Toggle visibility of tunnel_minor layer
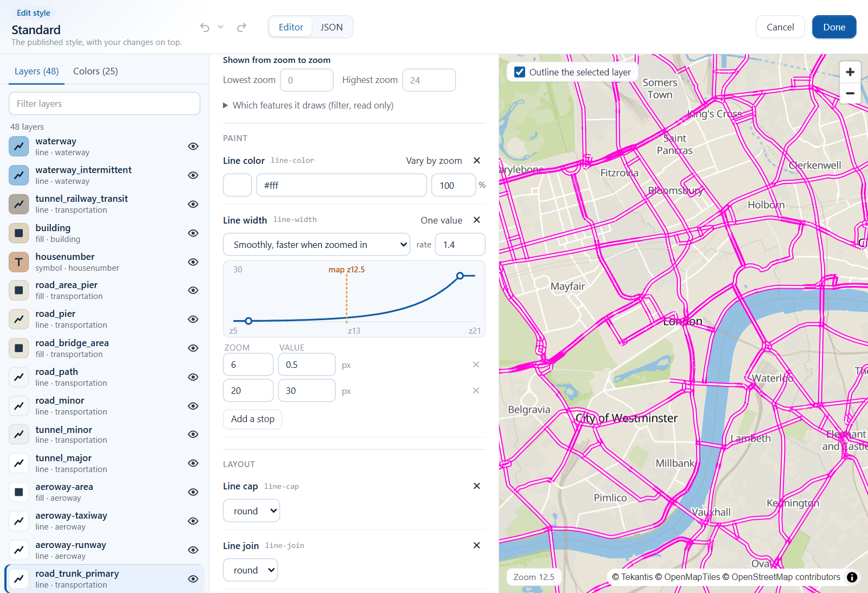 pos(193,435)
